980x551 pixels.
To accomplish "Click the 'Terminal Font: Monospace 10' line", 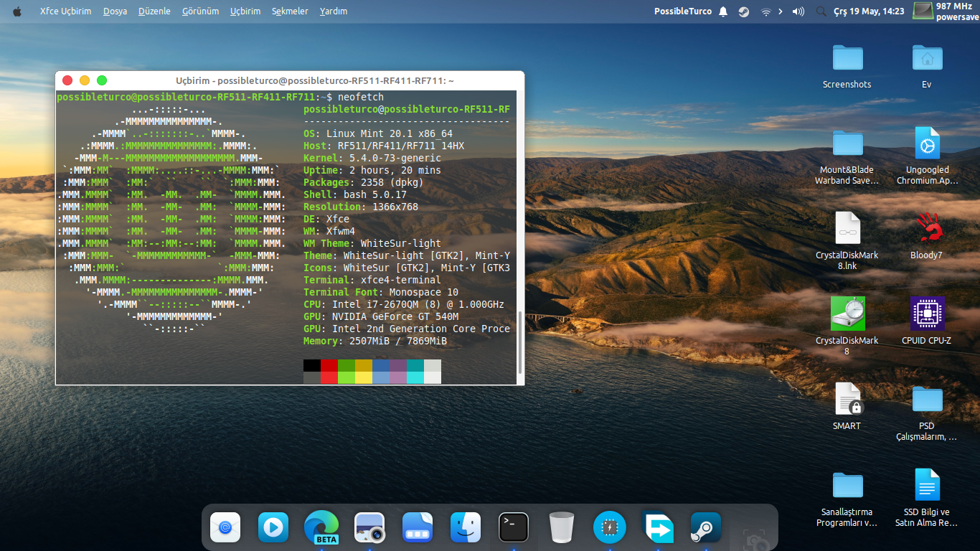I will pos(381,292).
